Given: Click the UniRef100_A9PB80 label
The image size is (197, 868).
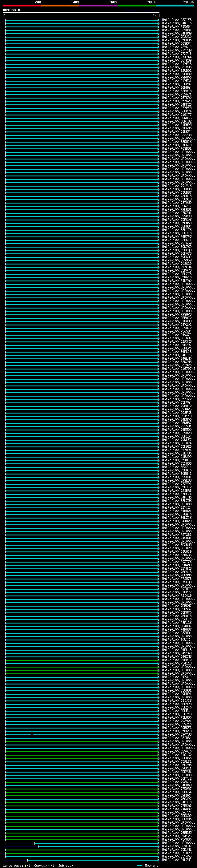Looking at the screenshot, I should point(177,74).
